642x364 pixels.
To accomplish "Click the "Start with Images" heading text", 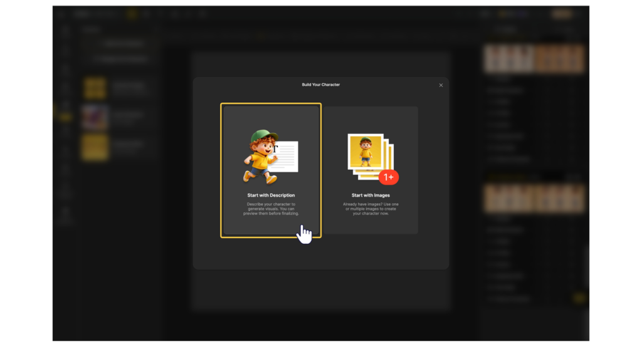I will pos(371,195).
